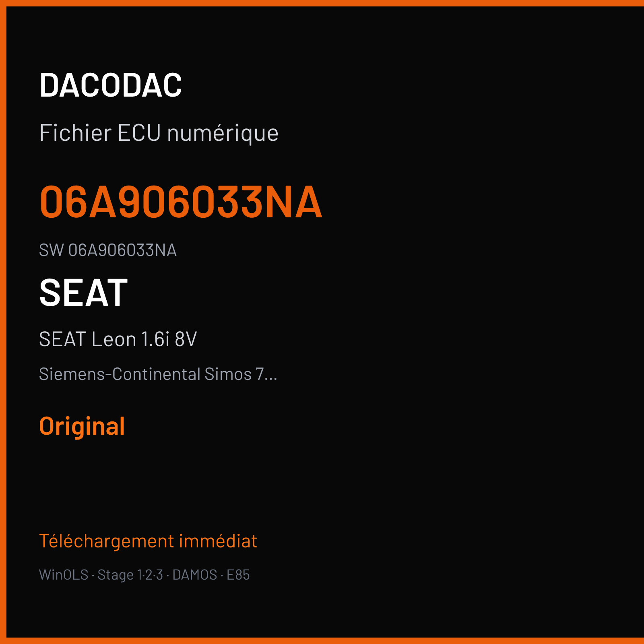The width and height of the screenshot is (644, 644).
Task: Click the orange border along the bottom
Action: 322,641
